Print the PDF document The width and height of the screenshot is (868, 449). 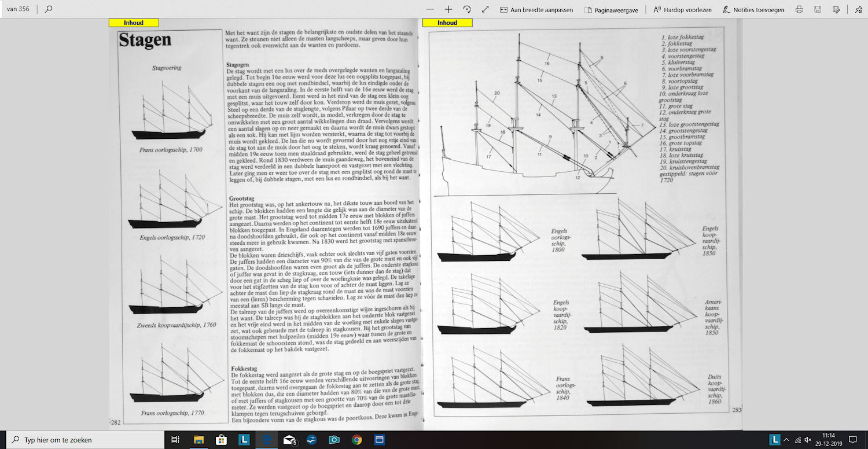[x=799, y=9]
